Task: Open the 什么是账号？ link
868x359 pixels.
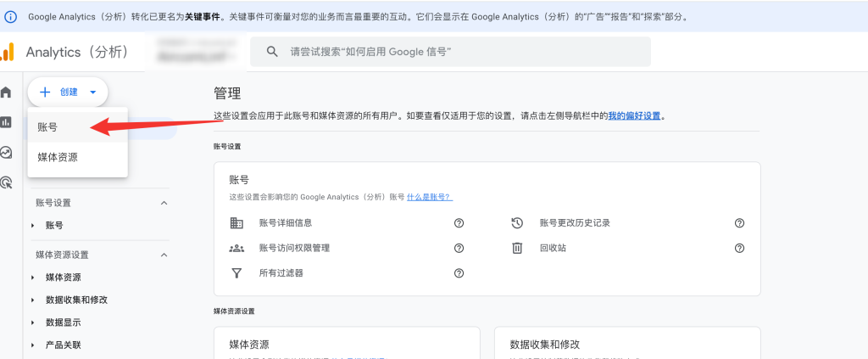Action: 430,197
